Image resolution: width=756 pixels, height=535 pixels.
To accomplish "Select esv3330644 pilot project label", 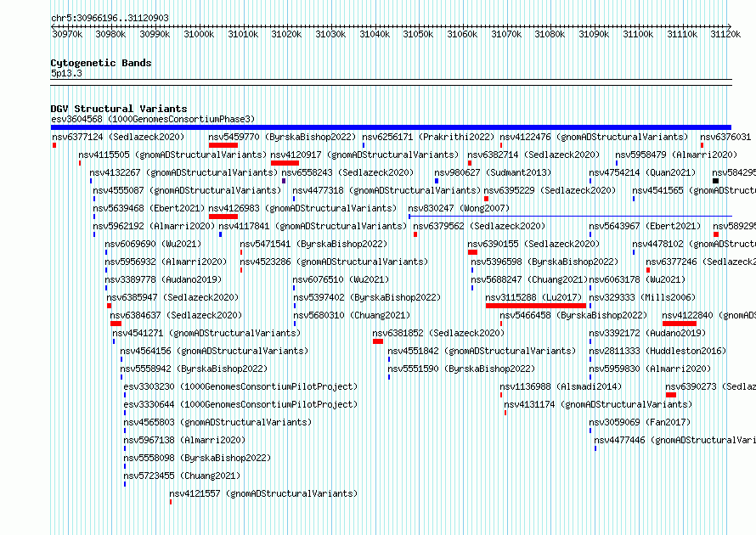I will point(240,404).
